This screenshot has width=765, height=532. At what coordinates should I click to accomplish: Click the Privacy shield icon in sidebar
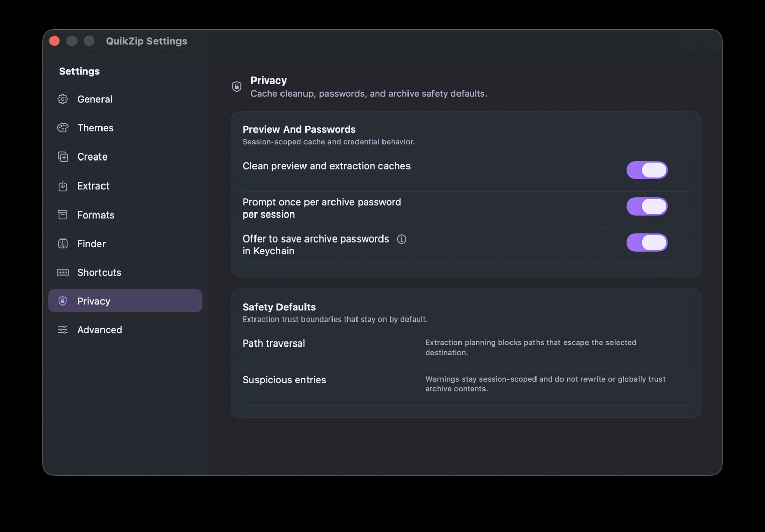pyautogui.click(x=63, y=301)
